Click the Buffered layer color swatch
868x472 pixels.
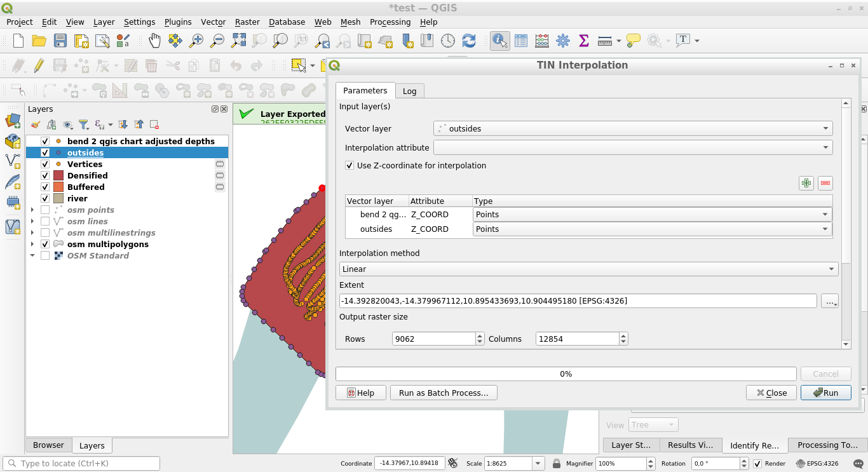tap(58, 187)
